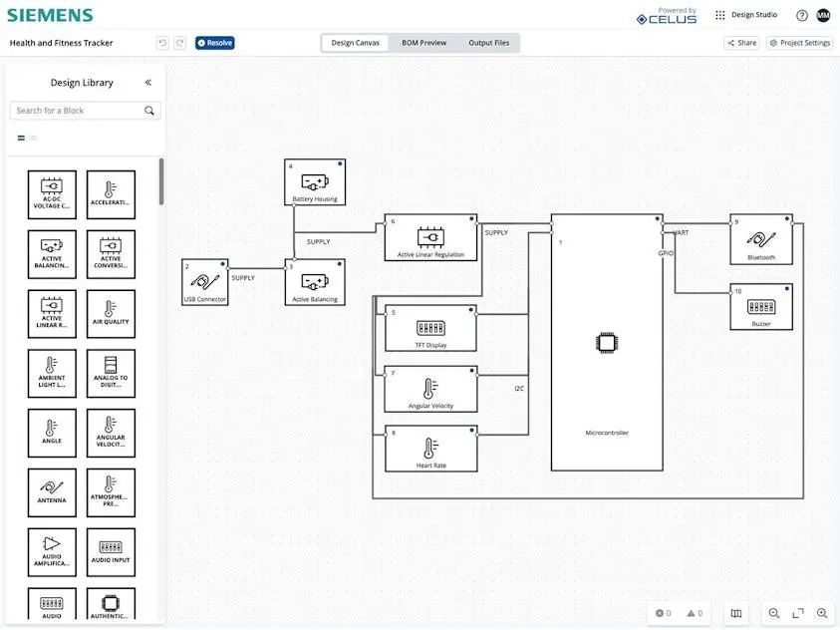Switch to the Design Canvas tab

coord(355,43)
